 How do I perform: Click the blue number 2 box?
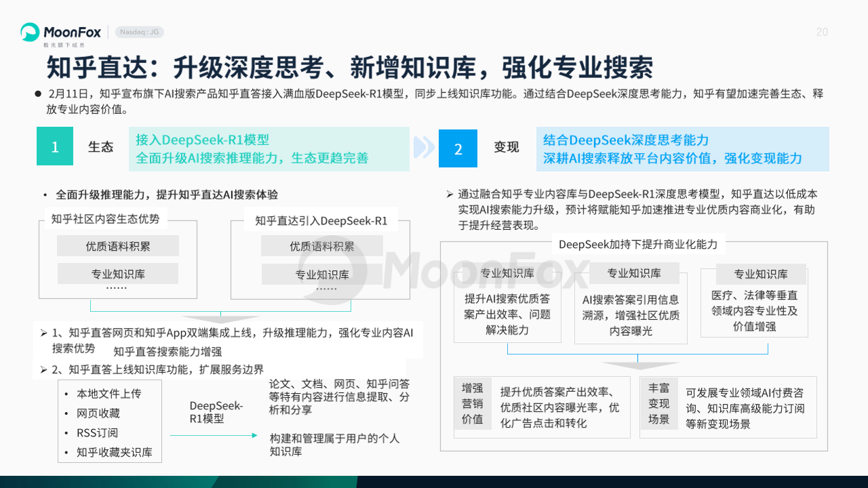point(458,148)
